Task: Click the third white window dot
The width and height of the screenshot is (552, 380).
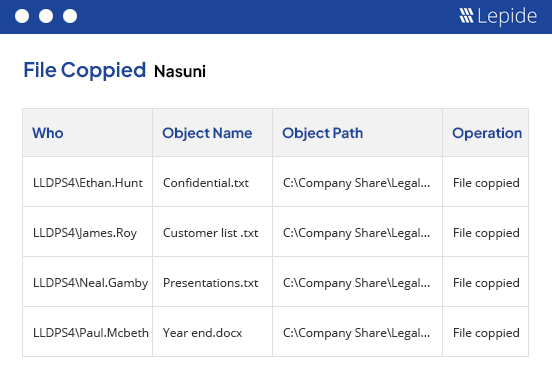Action: (70, 16)
